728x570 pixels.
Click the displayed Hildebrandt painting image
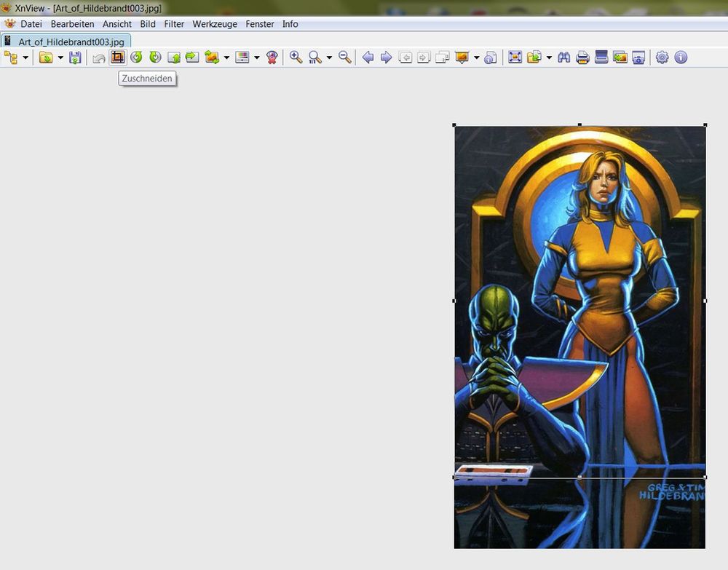pyautogui.click(x=579, y=338)
